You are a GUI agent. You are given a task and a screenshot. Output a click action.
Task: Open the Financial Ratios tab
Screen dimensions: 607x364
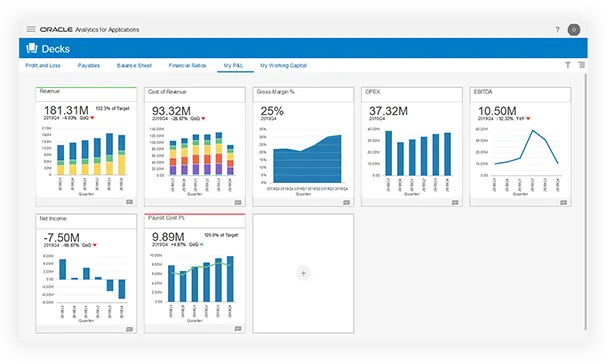click(x=187, y=65)
